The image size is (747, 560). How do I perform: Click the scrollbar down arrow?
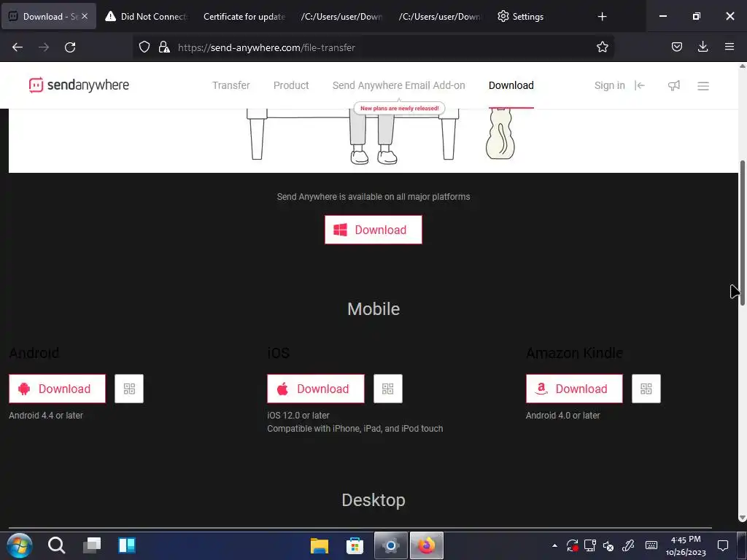[742, 518]
